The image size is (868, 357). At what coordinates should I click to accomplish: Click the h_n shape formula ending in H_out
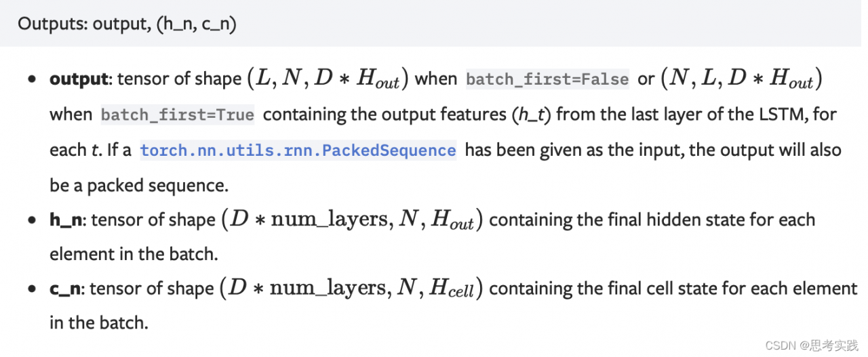click(352, 219)
